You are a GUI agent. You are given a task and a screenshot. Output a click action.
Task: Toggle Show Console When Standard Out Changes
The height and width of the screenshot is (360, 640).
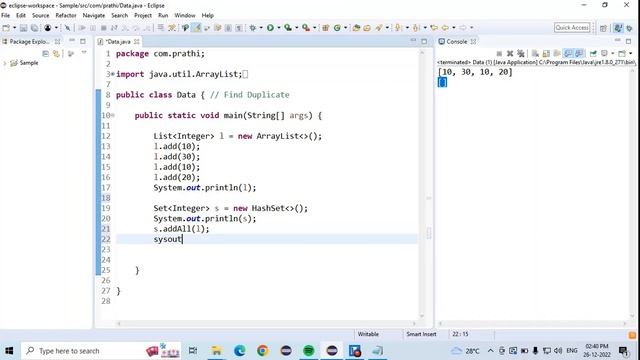[x=568, y=53]
